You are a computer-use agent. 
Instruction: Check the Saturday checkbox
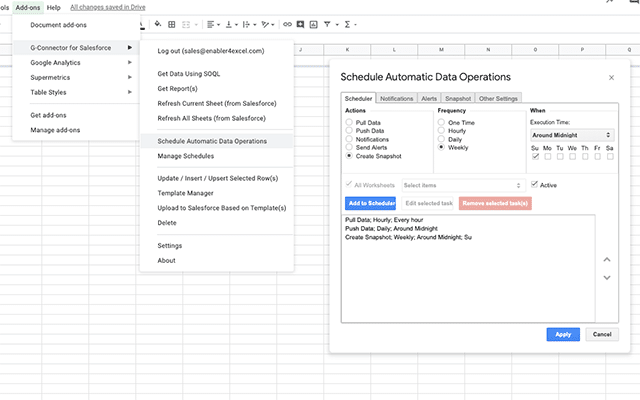tap(610, 156)
